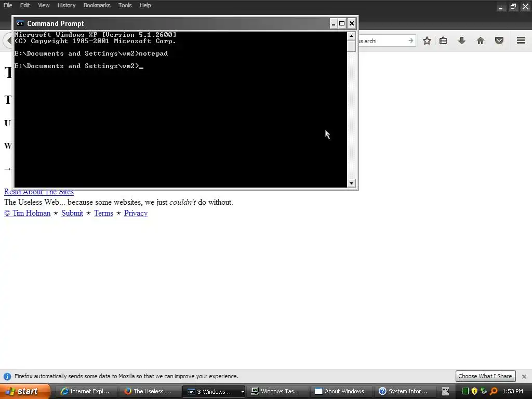Minimize the Firefox window
This screenshot has width=532, height=399.
click(x=500, y=6)
